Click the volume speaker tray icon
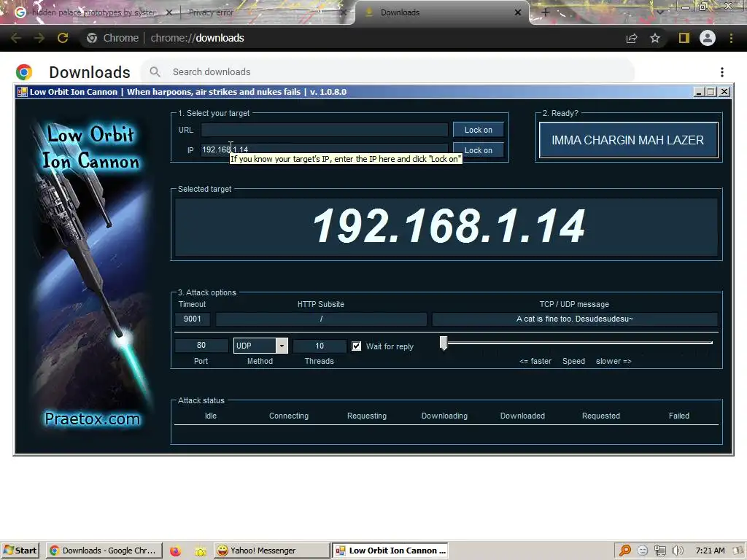 (x=677, y=551)
